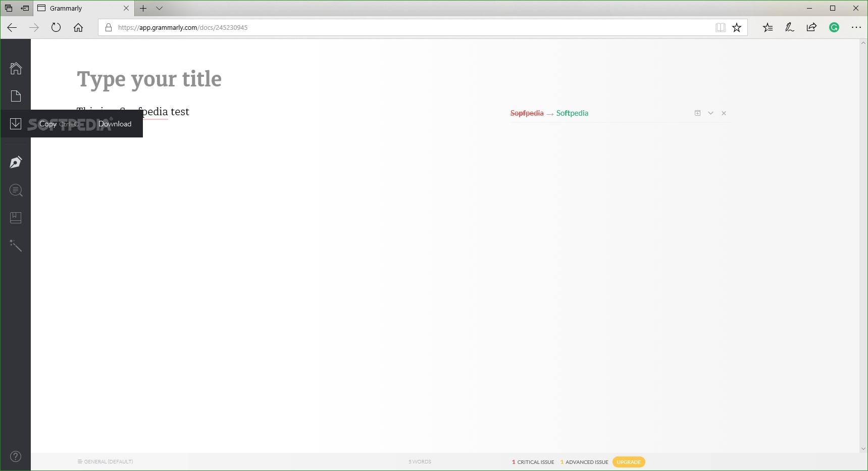Click the word test in document

(180, 112)
